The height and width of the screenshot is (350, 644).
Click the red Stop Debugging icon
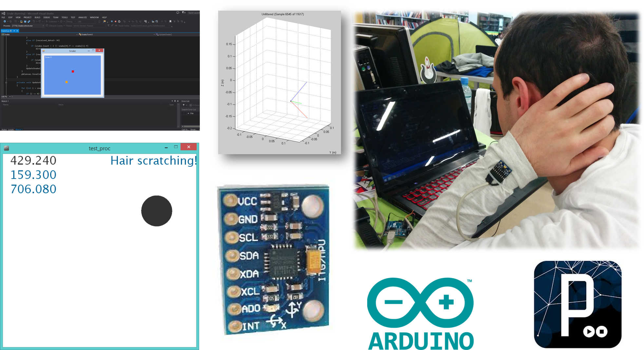(x=115, y=21)
